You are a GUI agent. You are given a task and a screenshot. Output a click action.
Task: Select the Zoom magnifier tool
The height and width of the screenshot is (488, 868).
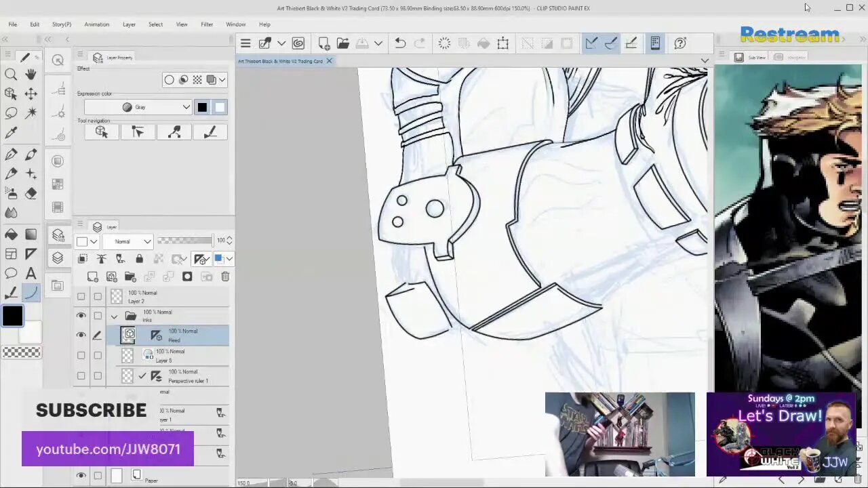pos(11,74)
